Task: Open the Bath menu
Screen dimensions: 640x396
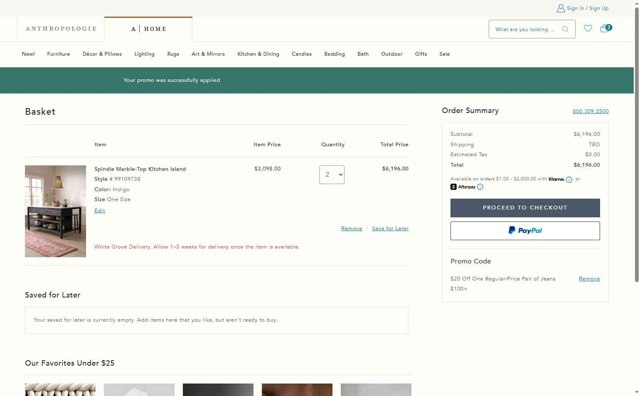Action: pos(363,54)
